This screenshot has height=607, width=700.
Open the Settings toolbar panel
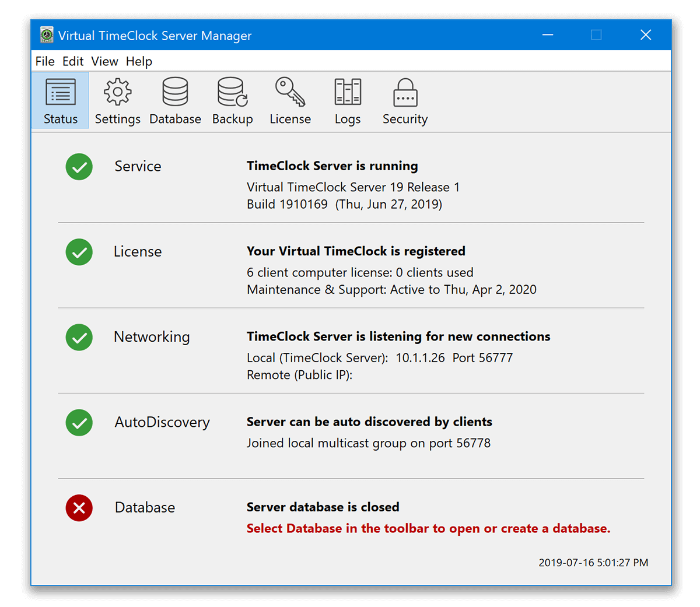tap(117, 100)
